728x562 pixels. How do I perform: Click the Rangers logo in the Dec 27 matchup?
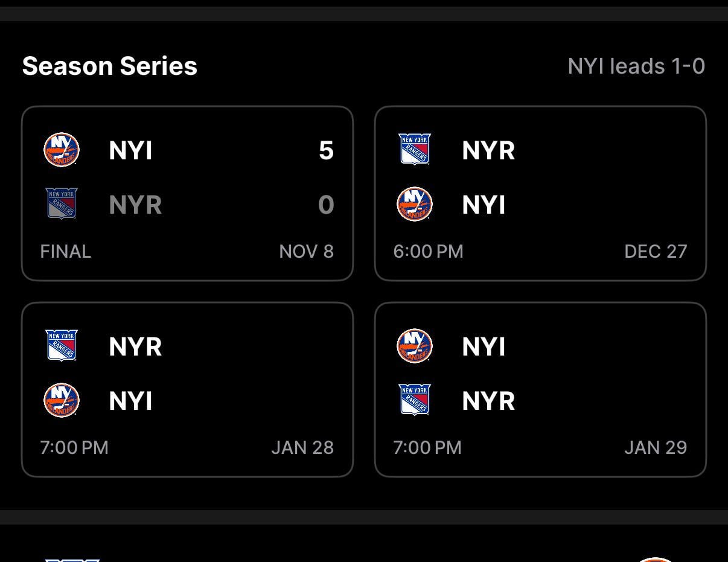(415, 150)
